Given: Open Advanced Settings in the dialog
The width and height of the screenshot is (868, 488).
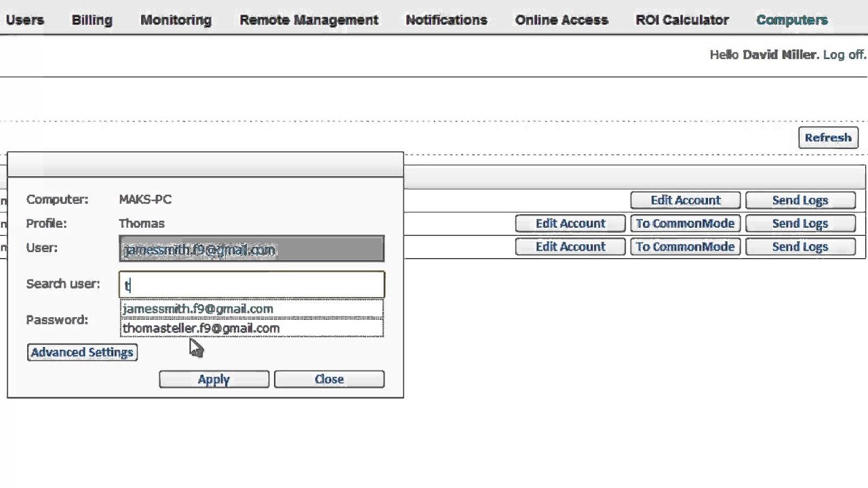Looking at the screenshot, I should click(x=82, y=352).
